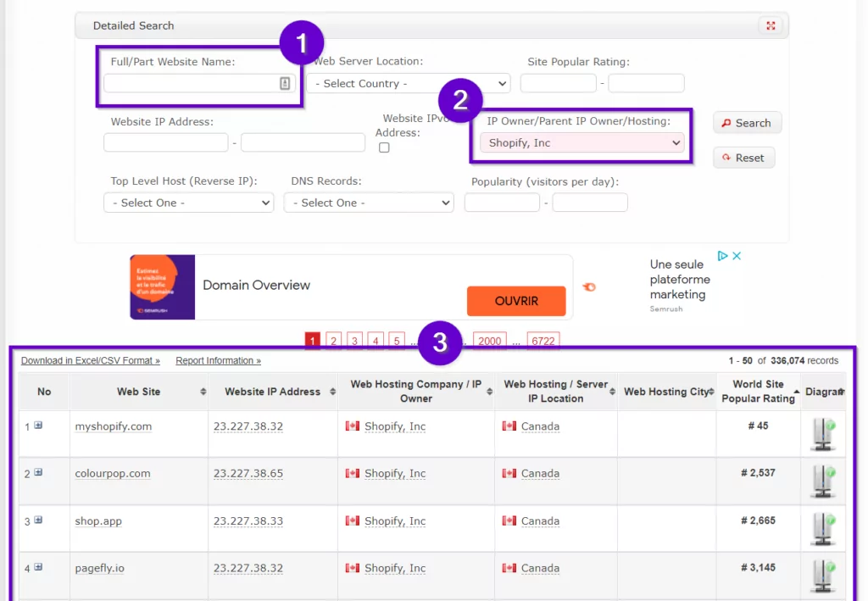The image size is (868, 601).
Task: Click the orange Semrush logo icon
Action: pos(590,287)
